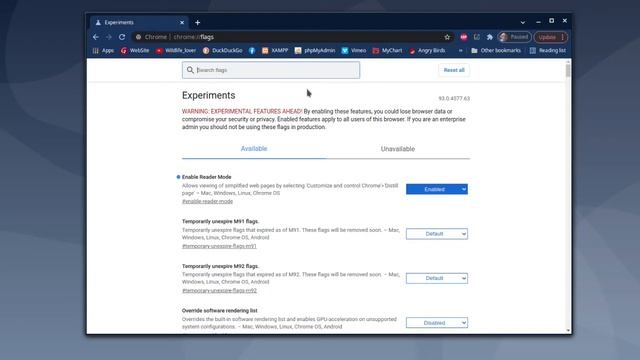Screen dimensions: 640x360
Task: Click the square extension icon beside the puzzle piece
Action: pyautogui.click(x=477, y=37)
